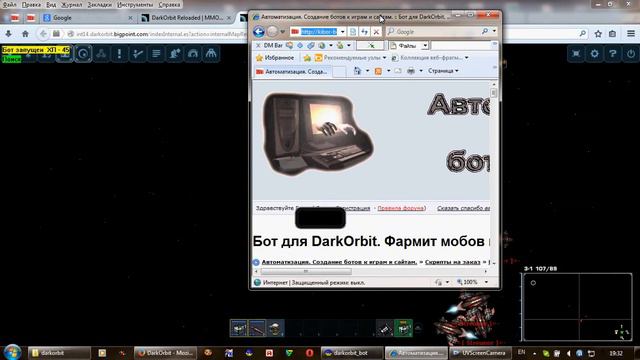The width and height of the screenshot is (640, 360).
Task: Close the DM Bar toolbar
Action: pyautogui.click(x=258, y=45)
